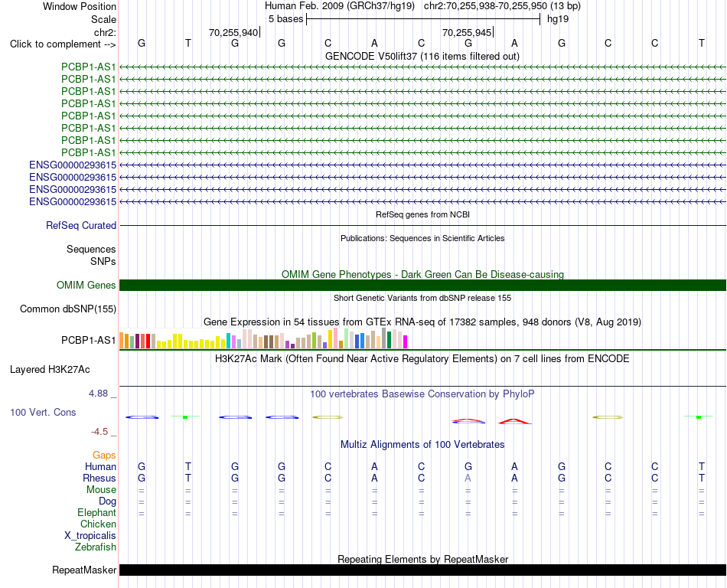Click the SNPs subtrack label
This screenshot has width=727, height=588.
(103, 262)
